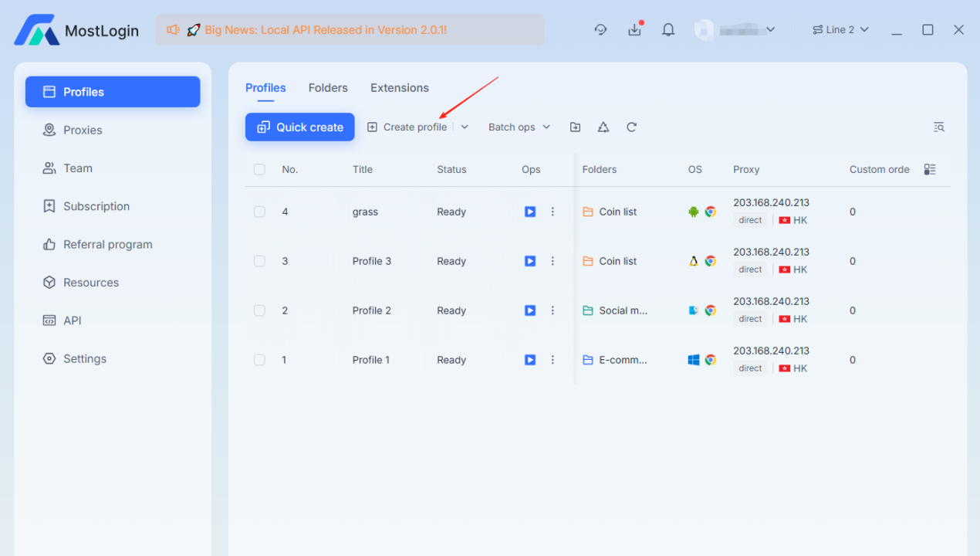Click the Linux OS icon in Profile 3 row

pyautogui.click(x=694, y=261)
